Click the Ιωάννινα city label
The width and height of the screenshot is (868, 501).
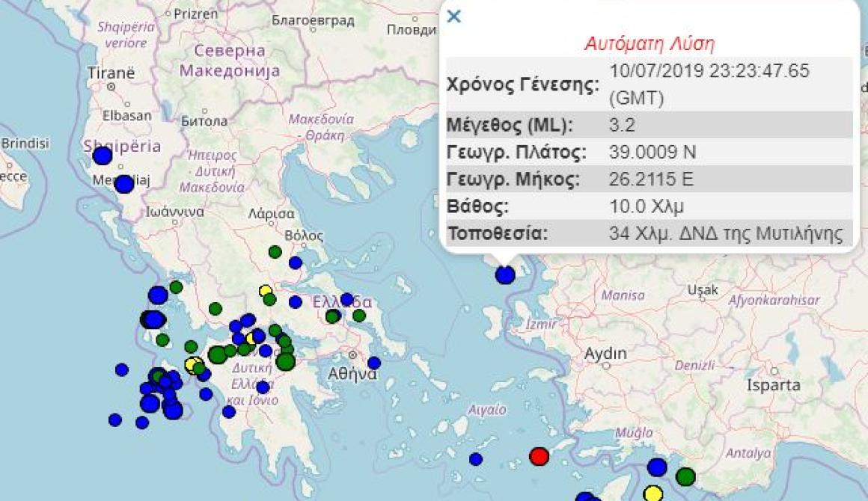point(175,212)
